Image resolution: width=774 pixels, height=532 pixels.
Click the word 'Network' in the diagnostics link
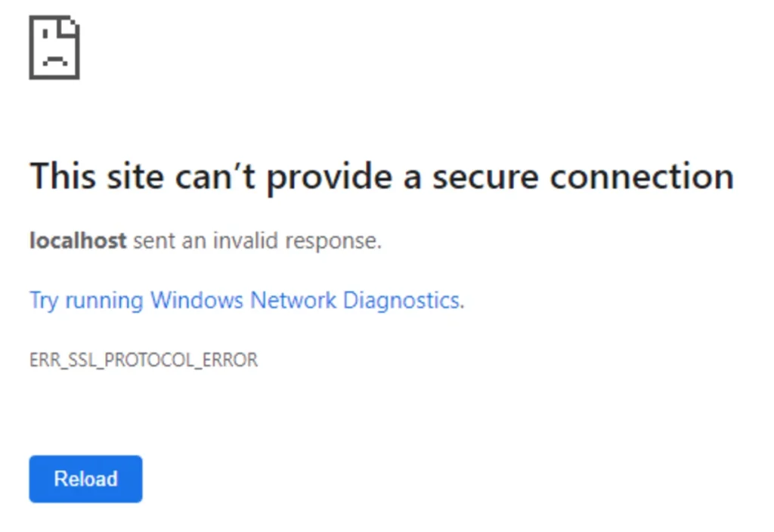click(293, 300)
